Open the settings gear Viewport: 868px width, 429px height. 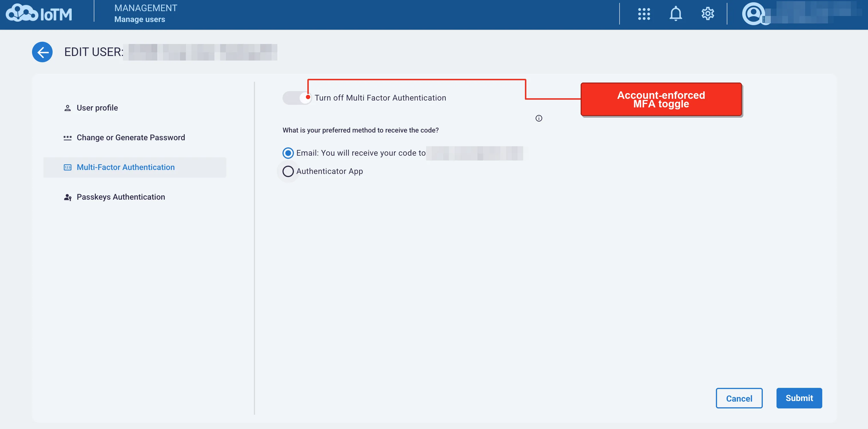(708, 14)
